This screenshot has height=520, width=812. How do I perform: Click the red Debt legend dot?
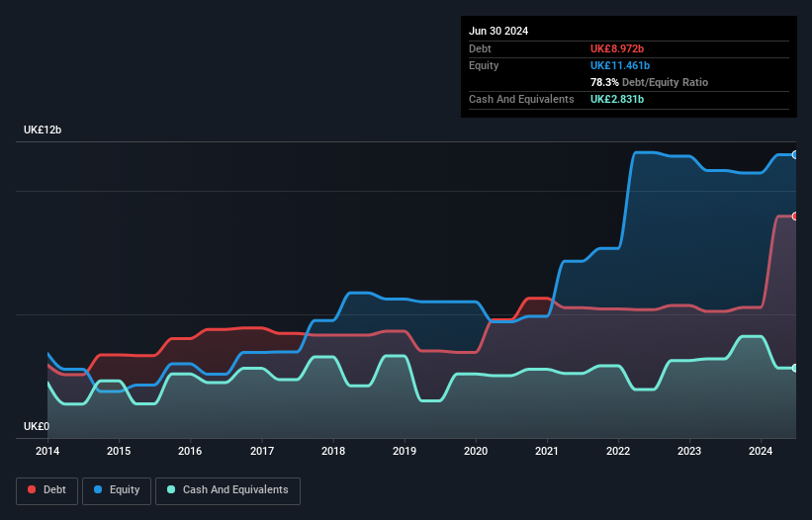32,489
